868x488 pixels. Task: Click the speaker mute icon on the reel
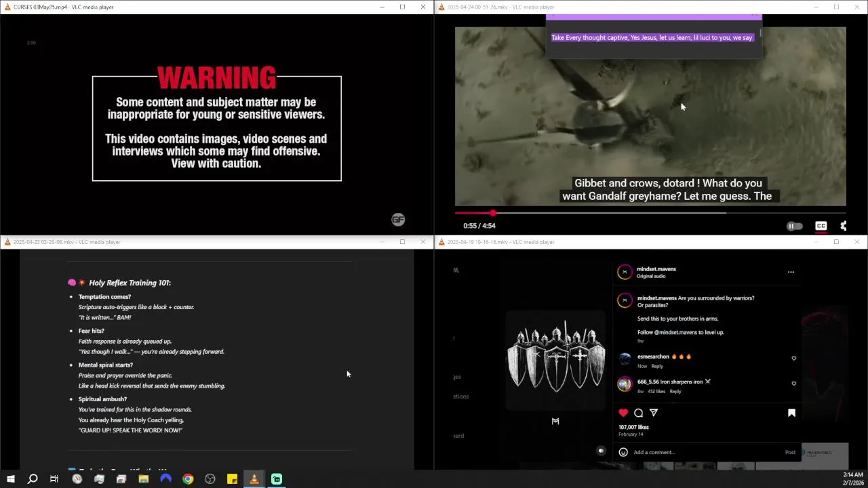coord(601,451)
